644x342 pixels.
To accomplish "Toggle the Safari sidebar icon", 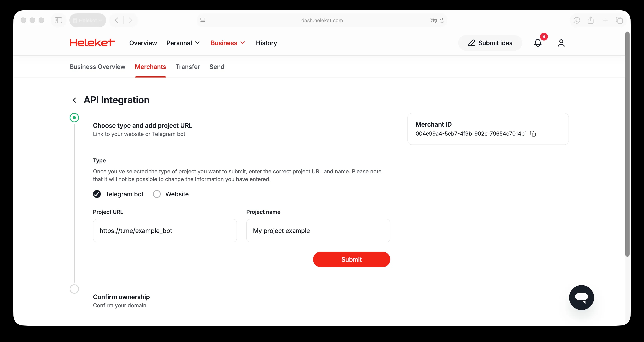I will click(58, 20).
